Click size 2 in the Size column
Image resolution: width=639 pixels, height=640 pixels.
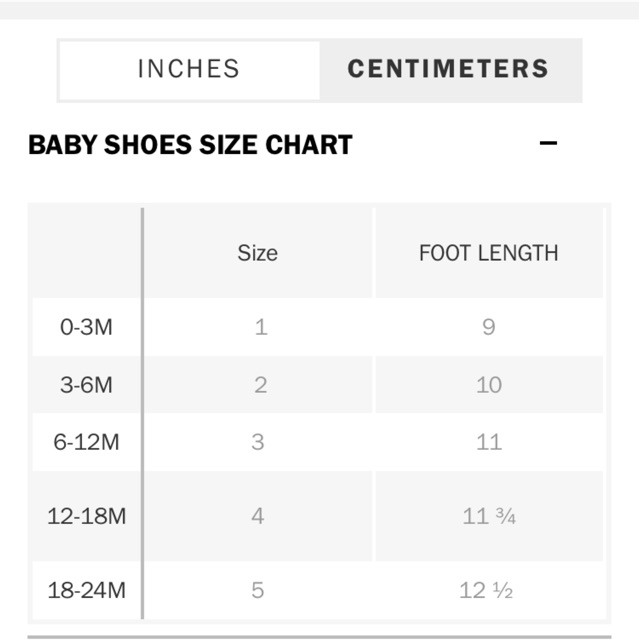click(260, 385)
